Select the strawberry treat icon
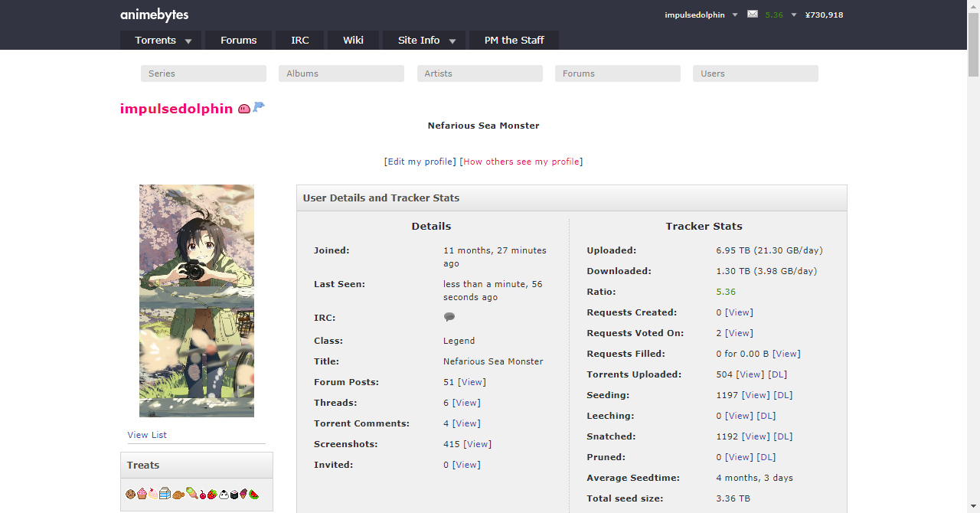980x513 pixels. [x=212, y=495]
